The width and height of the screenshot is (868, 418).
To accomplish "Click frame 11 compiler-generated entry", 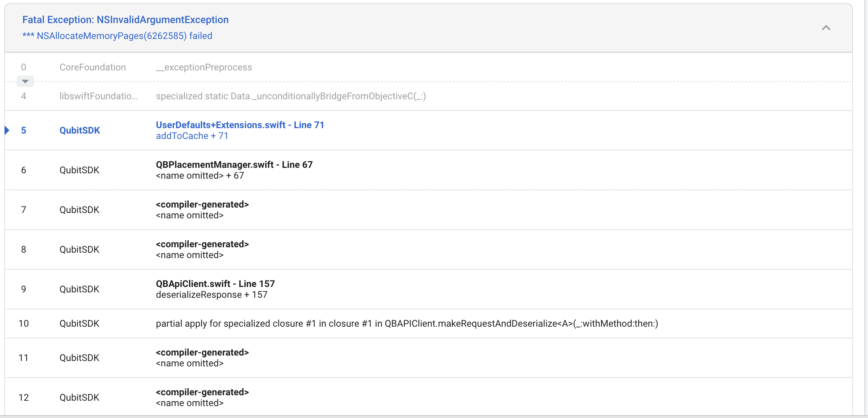I will [x=202, y=358].
